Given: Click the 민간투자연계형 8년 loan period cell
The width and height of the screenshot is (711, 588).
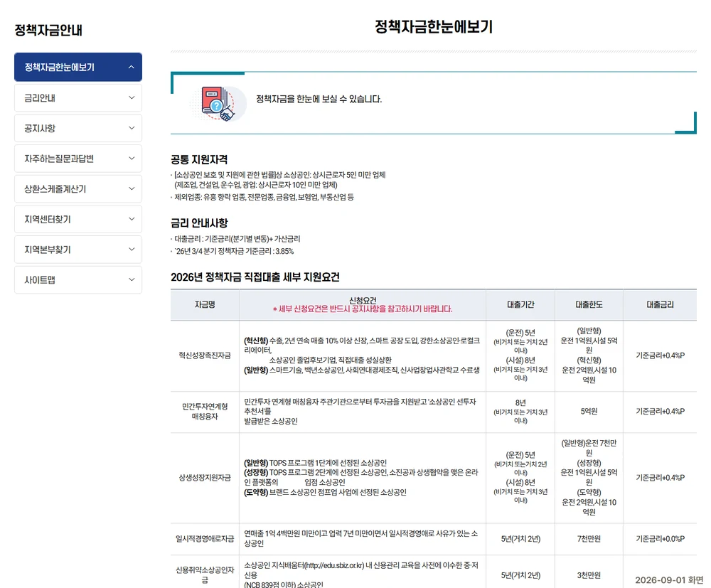Looking at the screenshot, I should [x=520, y=412].
